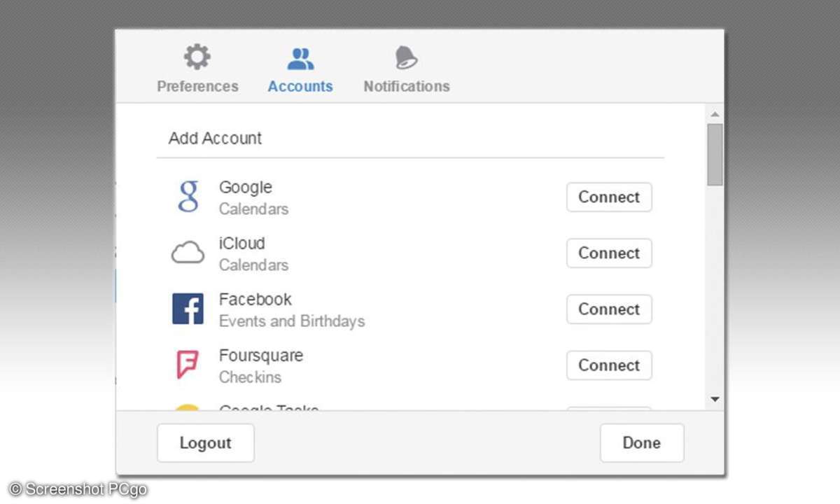Click the Add Account heading
Image resolution: width=840 pixels, height=504 pixels.
coord(215,138)
